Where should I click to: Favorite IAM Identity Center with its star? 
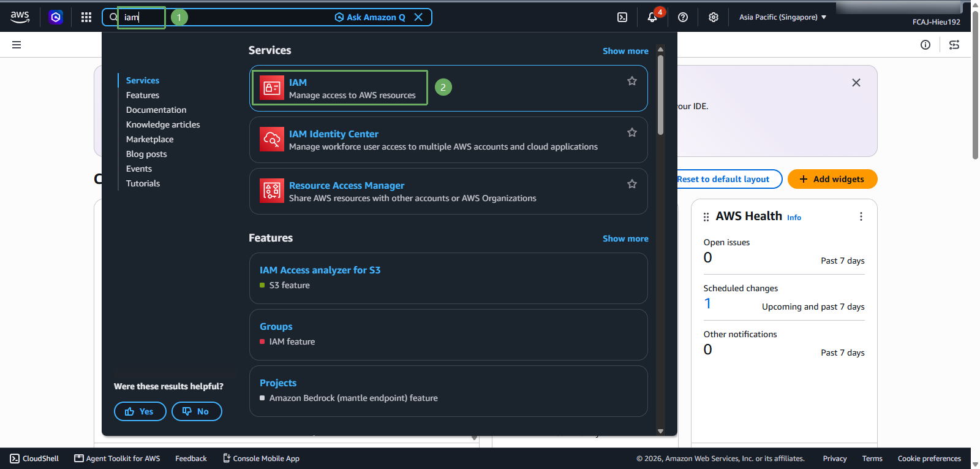tap(632, 132)
